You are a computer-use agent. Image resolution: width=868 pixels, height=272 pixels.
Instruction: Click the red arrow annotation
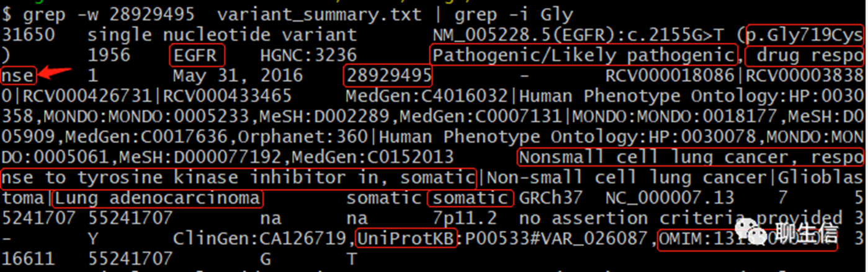click(x=55, y=74)
